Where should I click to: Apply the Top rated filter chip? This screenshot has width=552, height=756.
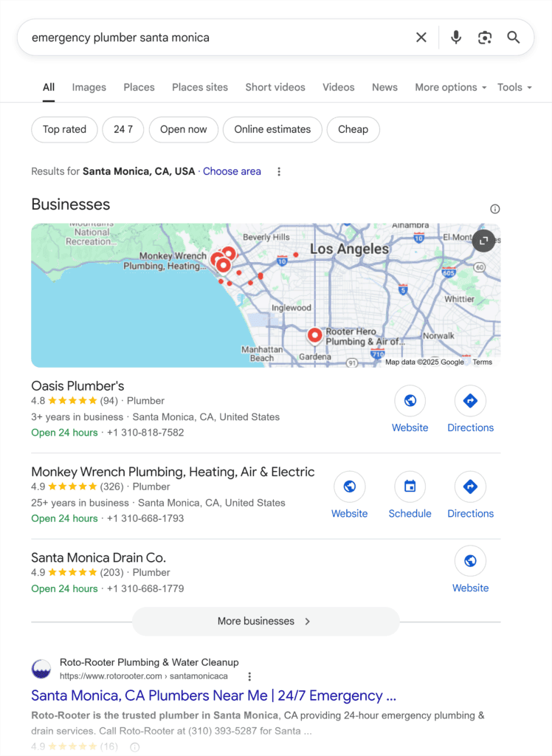coord(65,129)
